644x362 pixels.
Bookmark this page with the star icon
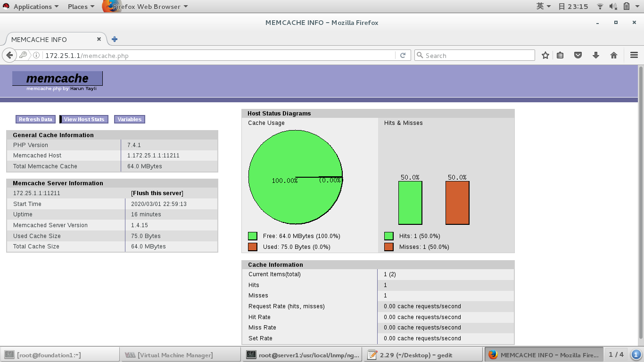545,55
